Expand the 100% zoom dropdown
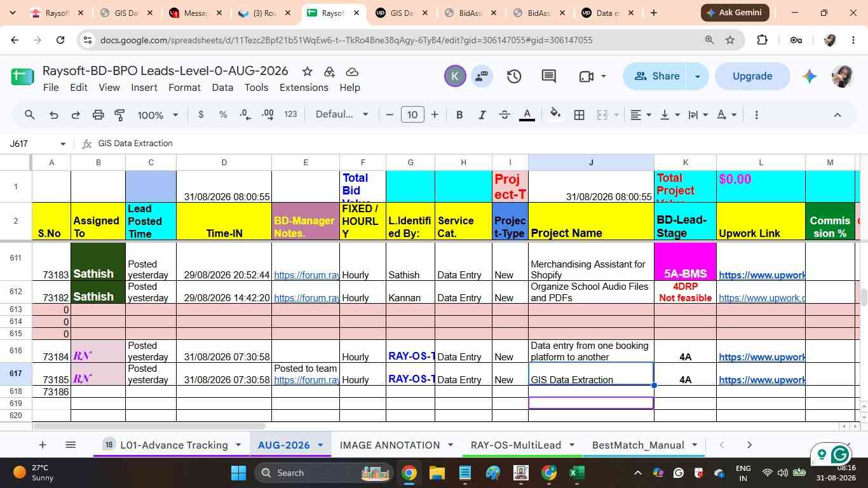868x488 pixels. coord(158,115)
